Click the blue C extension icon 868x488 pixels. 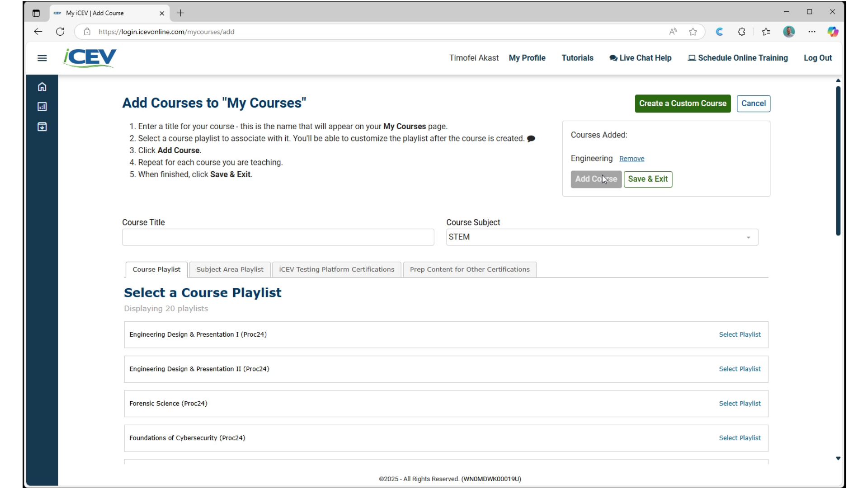(720, 32)
